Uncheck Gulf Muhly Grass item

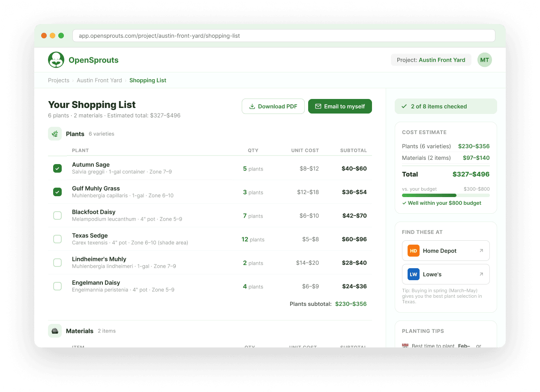pos(57,192)
